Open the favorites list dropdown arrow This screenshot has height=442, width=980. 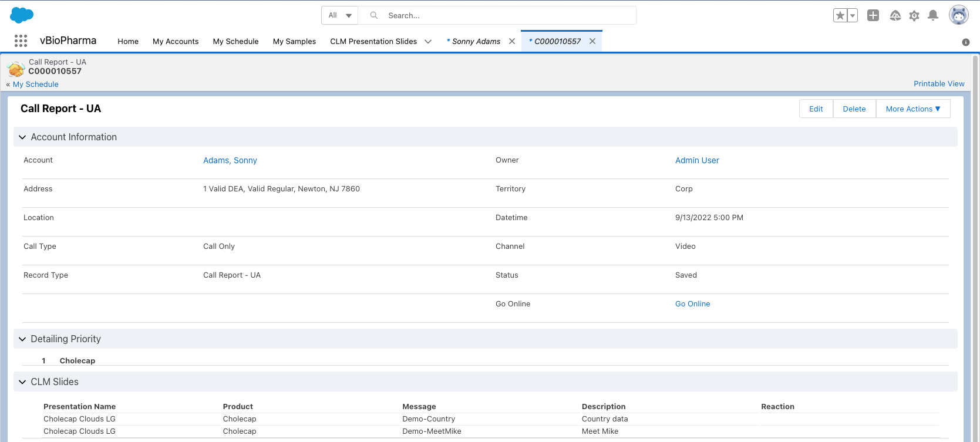click(853, 16)
